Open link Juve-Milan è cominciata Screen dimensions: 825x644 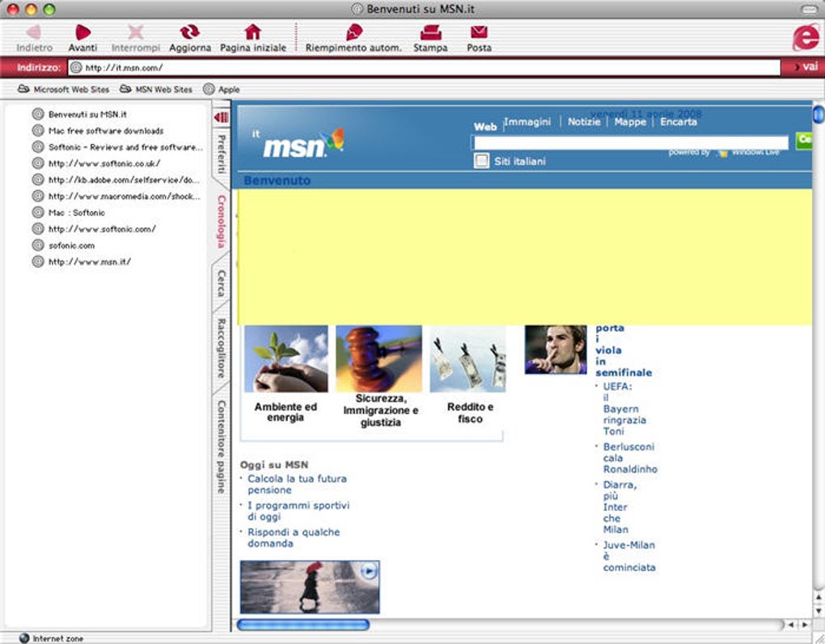point(629,556)
